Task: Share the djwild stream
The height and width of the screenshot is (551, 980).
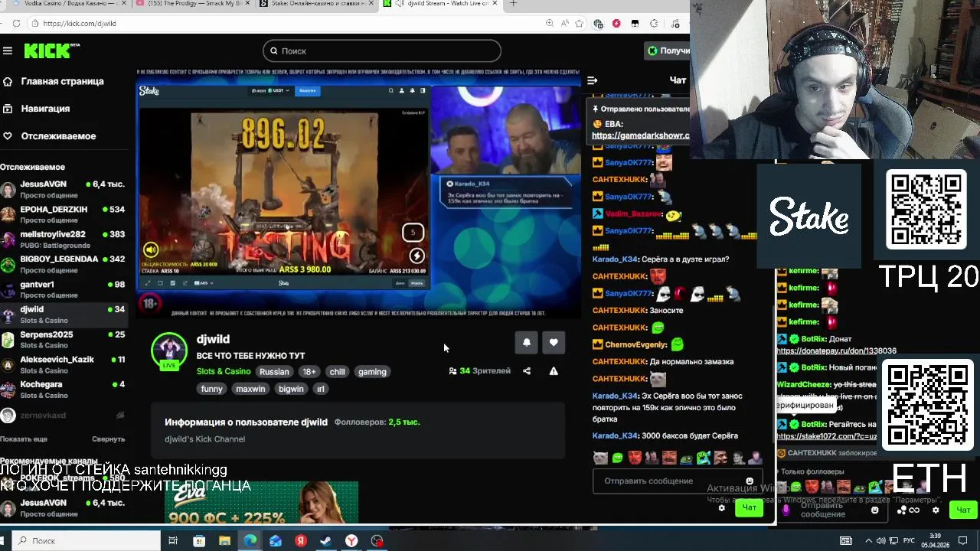Action: click(527, 371)
